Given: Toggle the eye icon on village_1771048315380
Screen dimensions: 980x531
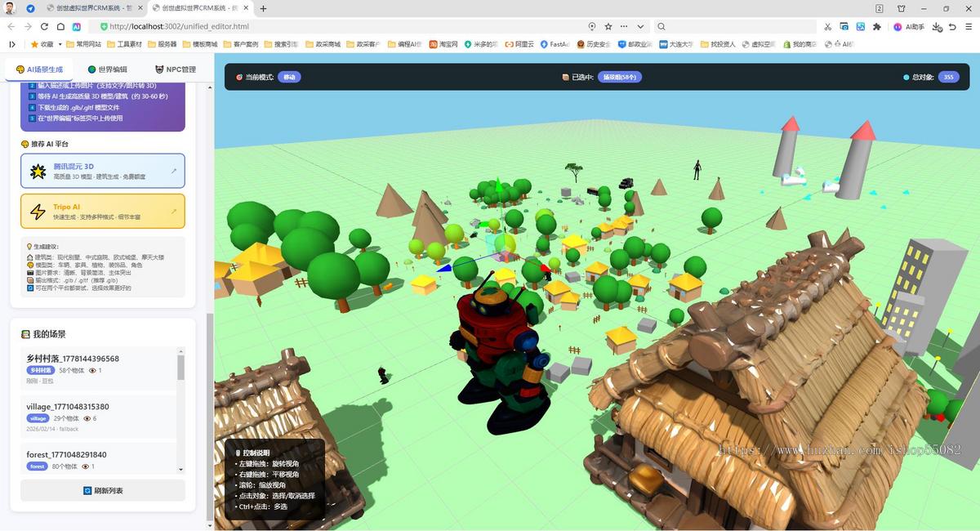Looking at the screenshot, I should 87,418.
